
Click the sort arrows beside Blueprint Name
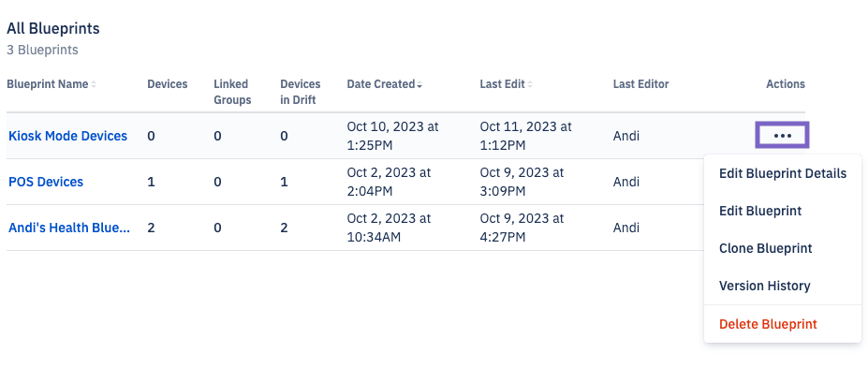(x=94, y=84)
